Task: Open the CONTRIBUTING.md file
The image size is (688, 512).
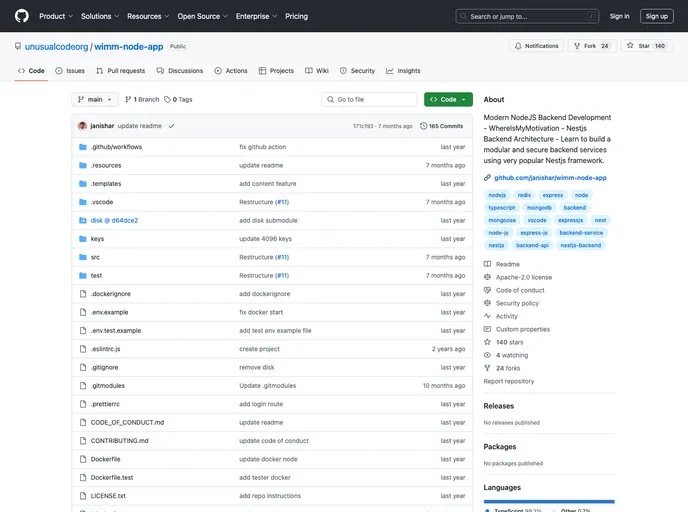Action: pos(119,440)
